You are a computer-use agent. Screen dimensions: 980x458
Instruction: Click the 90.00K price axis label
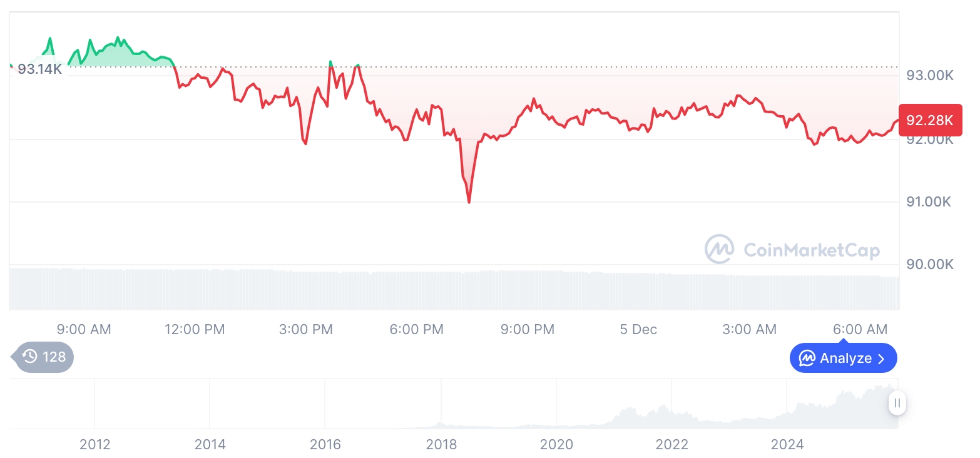(929, 264)
